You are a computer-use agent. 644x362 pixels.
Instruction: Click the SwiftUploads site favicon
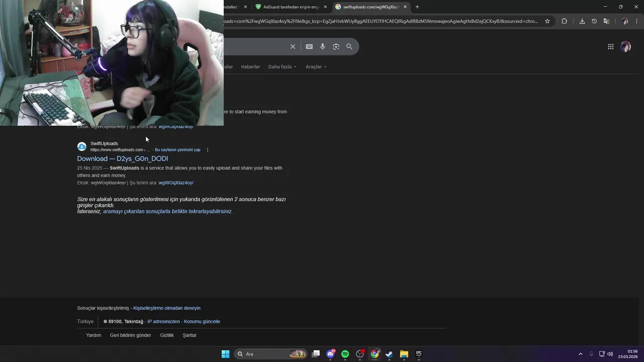(82, 147)
